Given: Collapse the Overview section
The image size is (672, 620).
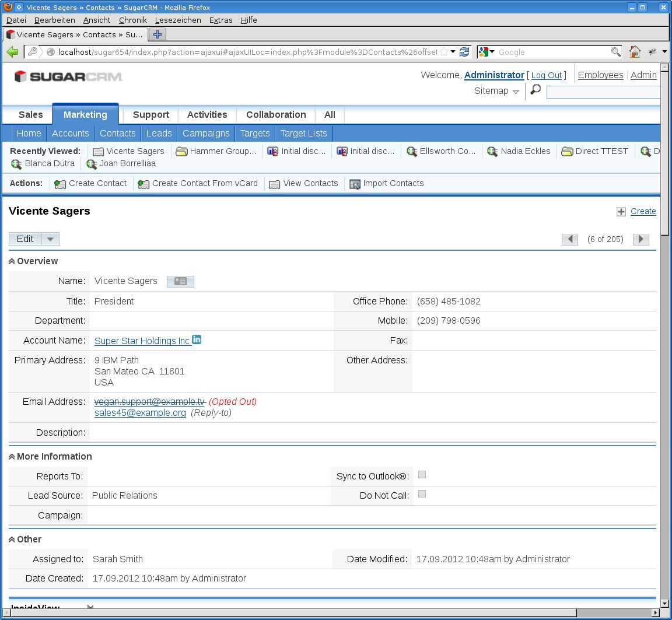Looking at the screenshot, I should coord(12,261).
